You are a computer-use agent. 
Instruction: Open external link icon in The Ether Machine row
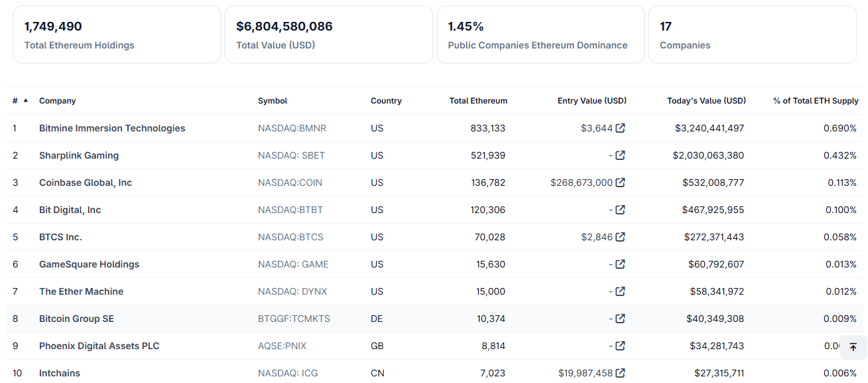[621, 291]
